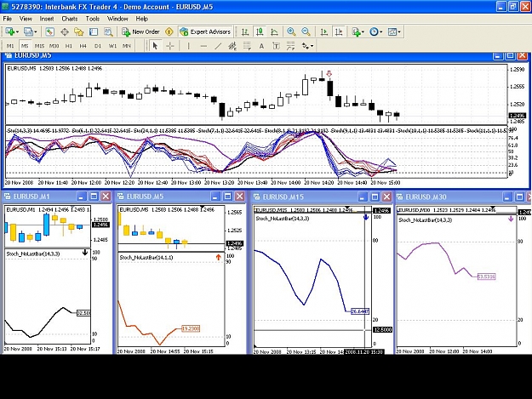The image size is (532, 399).
Task: Open the Strategy Tester magnifier icon
Action: (x=108, y=31)
